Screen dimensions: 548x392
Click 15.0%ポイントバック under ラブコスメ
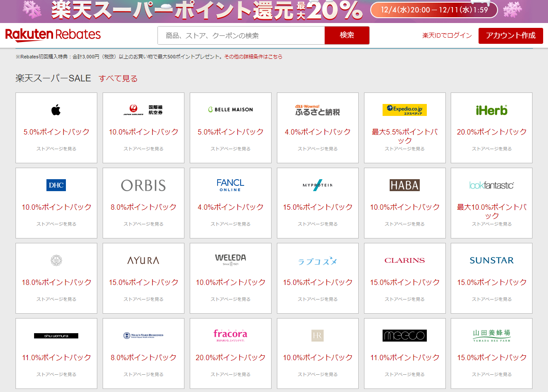[318, 282]
